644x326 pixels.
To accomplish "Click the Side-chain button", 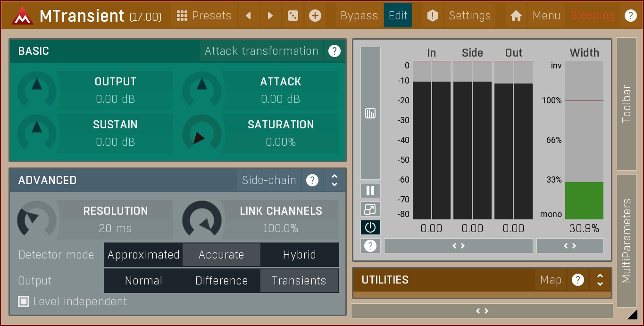I will pyautogui.click(x=269, y=180).
